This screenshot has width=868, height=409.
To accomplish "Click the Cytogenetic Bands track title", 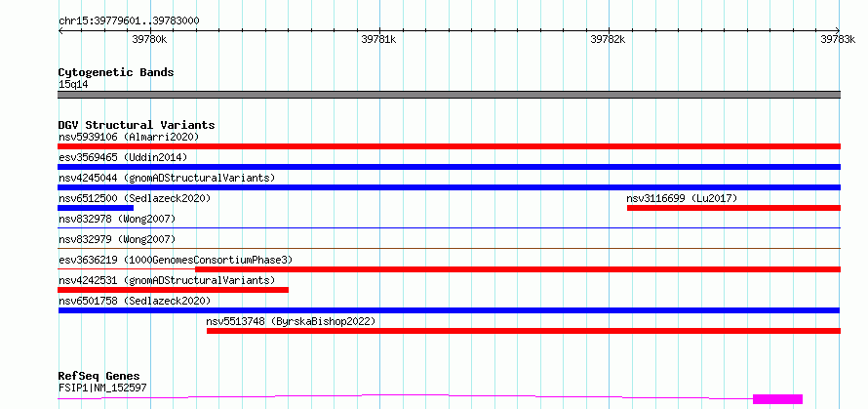I will pos(116,72).
